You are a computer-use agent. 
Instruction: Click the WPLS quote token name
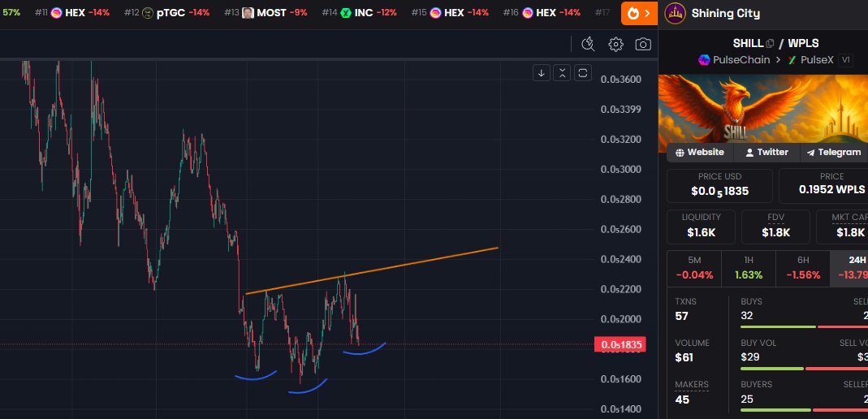803,43
